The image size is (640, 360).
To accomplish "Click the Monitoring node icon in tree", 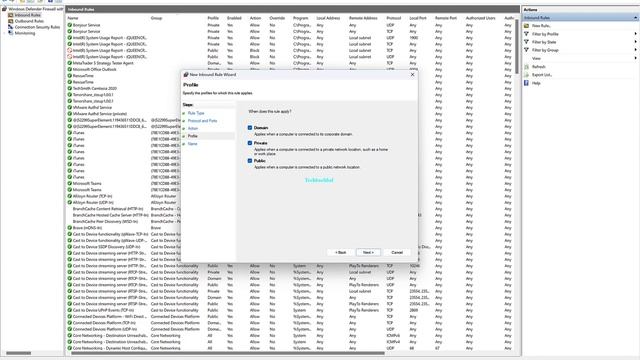I will pyautogui.click(x=11, y=33).
